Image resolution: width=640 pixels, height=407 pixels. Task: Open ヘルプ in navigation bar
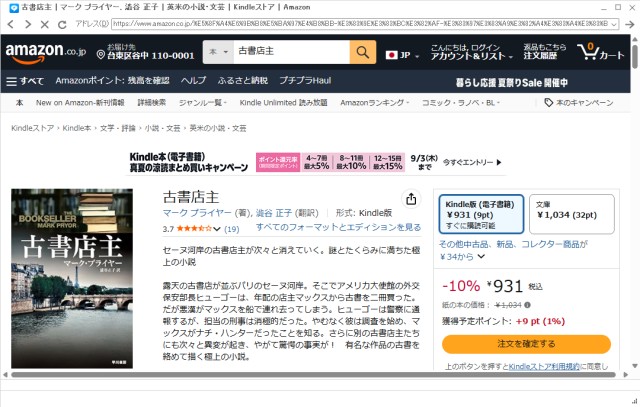[x=193, y=81]
